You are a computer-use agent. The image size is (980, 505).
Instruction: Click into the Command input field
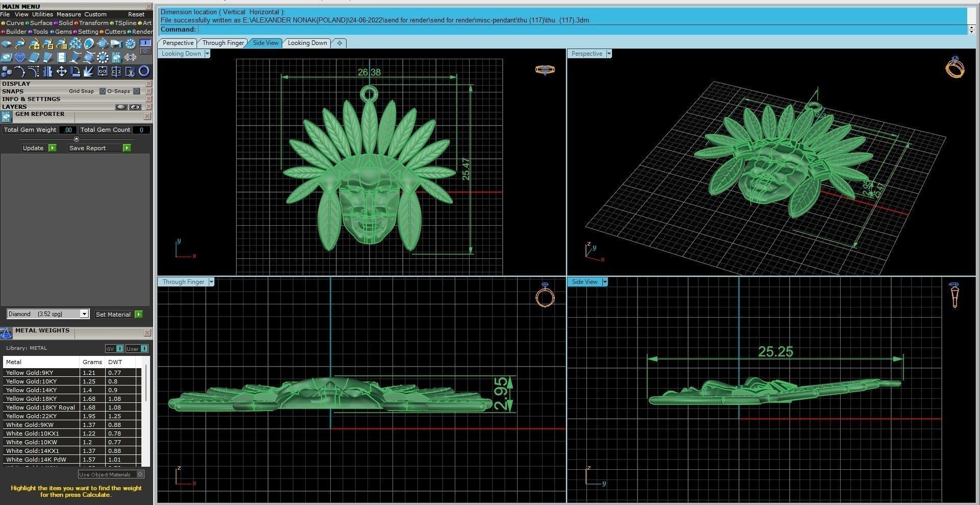click(x=582, y=30)
